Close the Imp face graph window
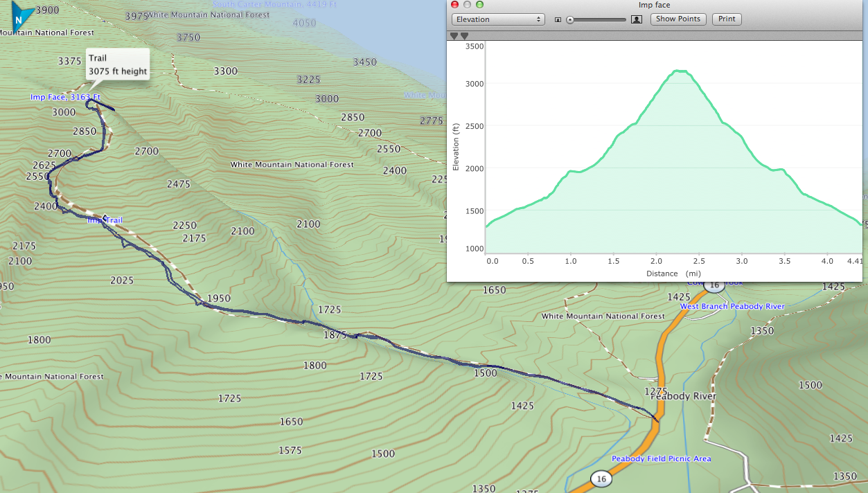868x493 pixels. (x=455, y=5)
